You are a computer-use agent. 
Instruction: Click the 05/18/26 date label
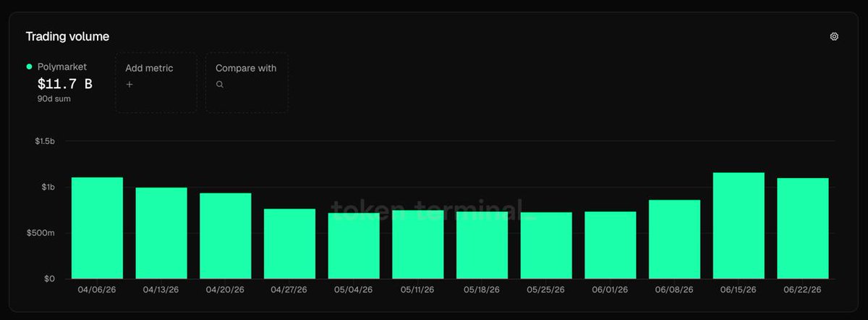click(x=482, y=290)
